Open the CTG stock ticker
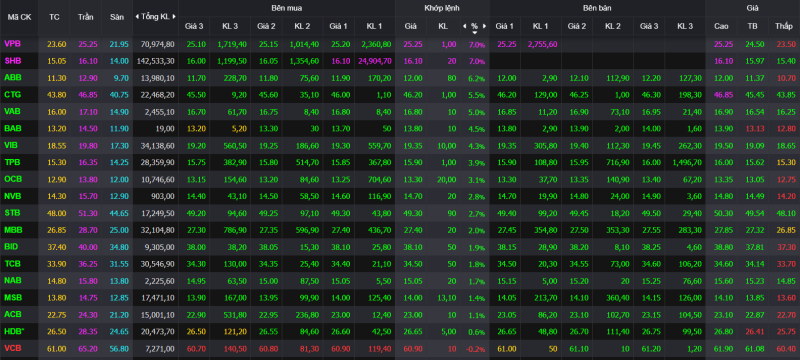800x360 pixels. [x=12, y=95]
